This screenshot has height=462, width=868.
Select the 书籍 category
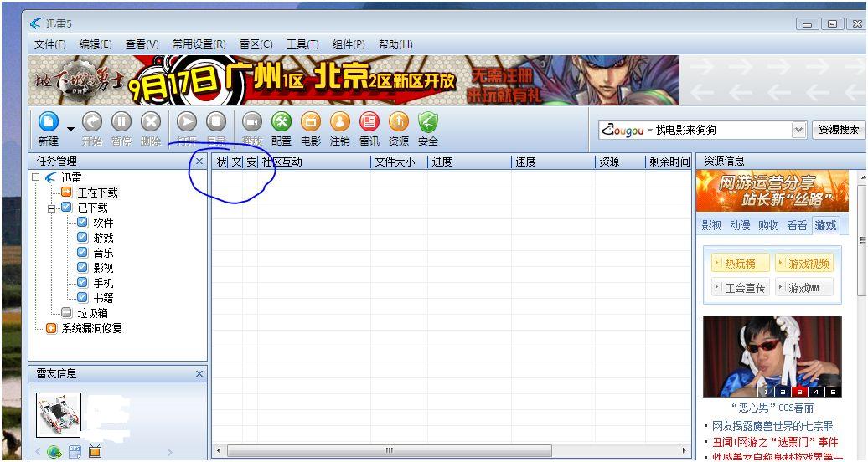coord(104,298)
